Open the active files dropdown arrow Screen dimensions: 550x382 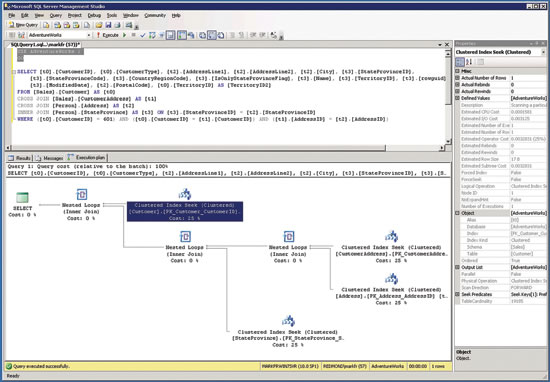440,45
